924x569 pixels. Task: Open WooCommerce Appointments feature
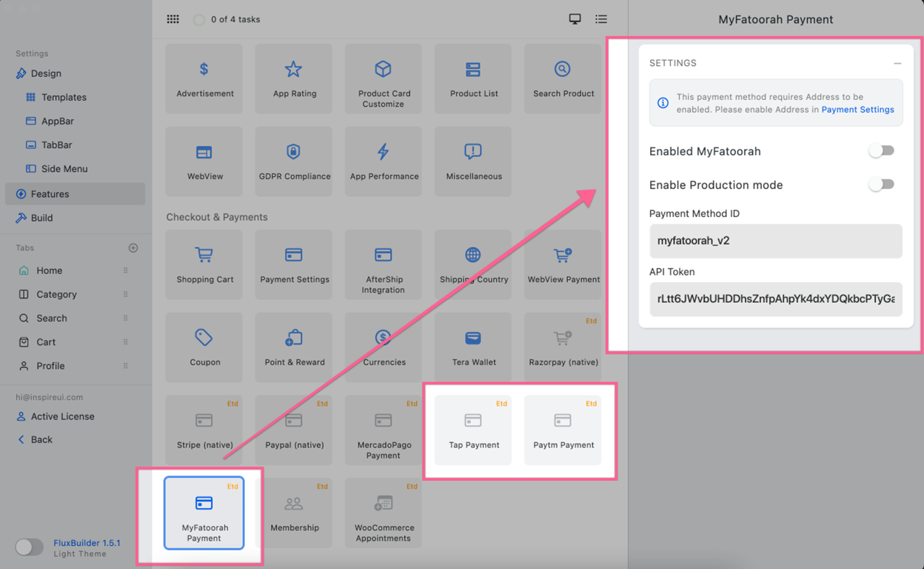point(384,513)
